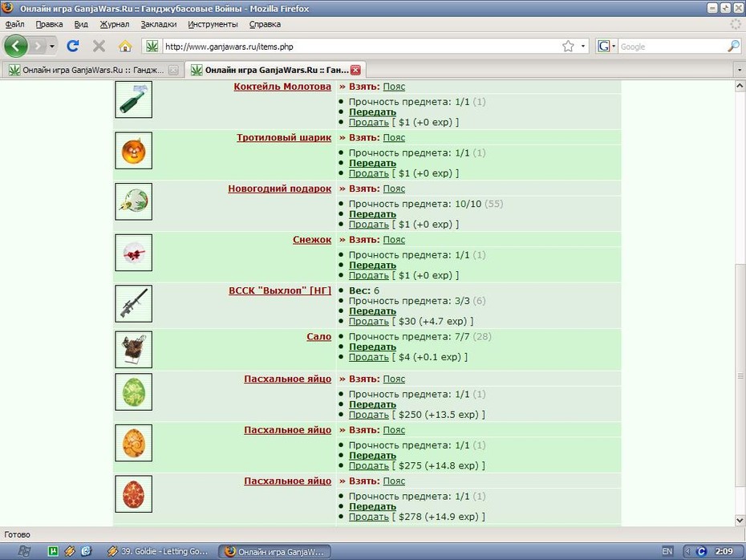Open the Справка menu

265,24
